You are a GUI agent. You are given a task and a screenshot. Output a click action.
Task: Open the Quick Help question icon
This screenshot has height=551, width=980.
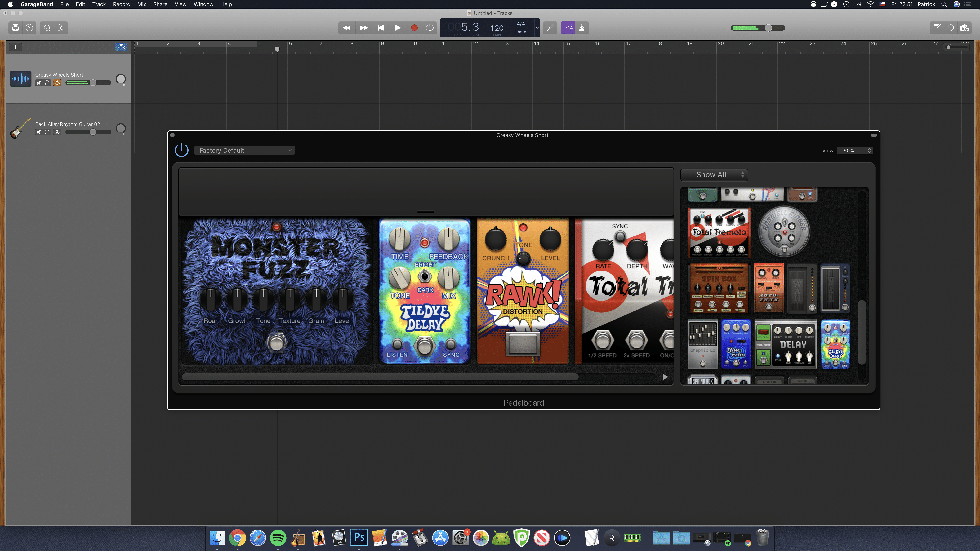(29, 28)
